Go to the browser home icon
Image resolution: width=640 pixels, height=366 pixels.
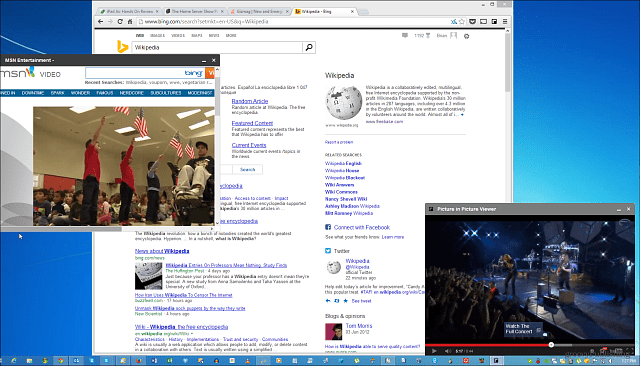130,22
